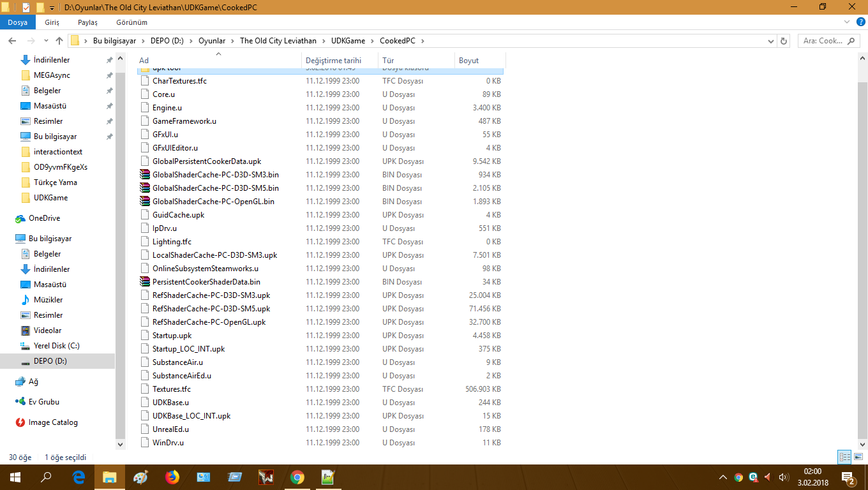Go up one folder with the up arrow
Screen dimensions: 868x490
(59, 41)
